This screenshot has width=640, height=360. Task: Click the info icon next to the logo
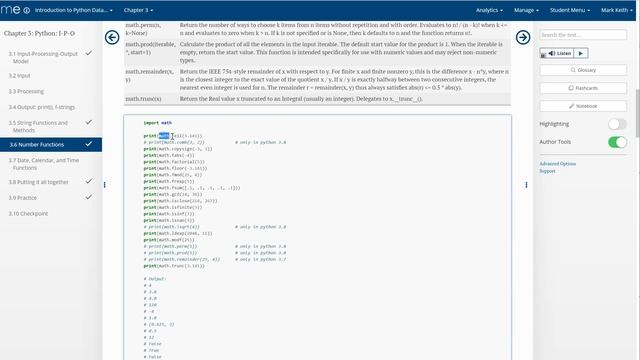pos(27,10)
